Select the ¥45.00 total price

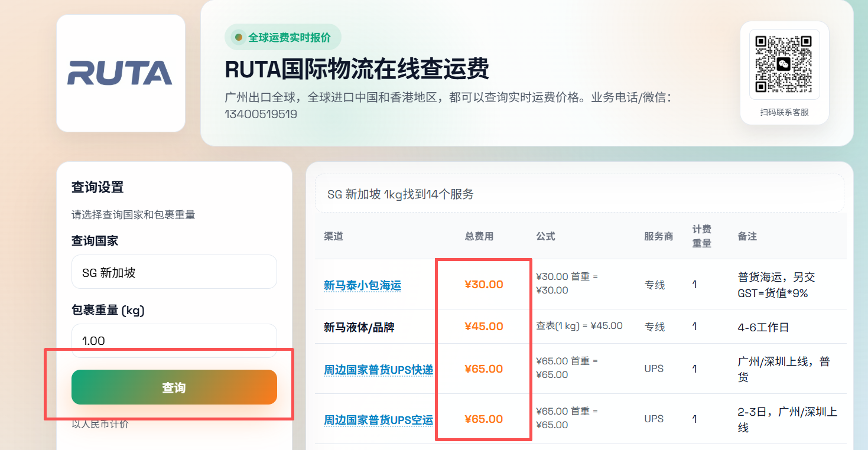(x=483, y=327)
